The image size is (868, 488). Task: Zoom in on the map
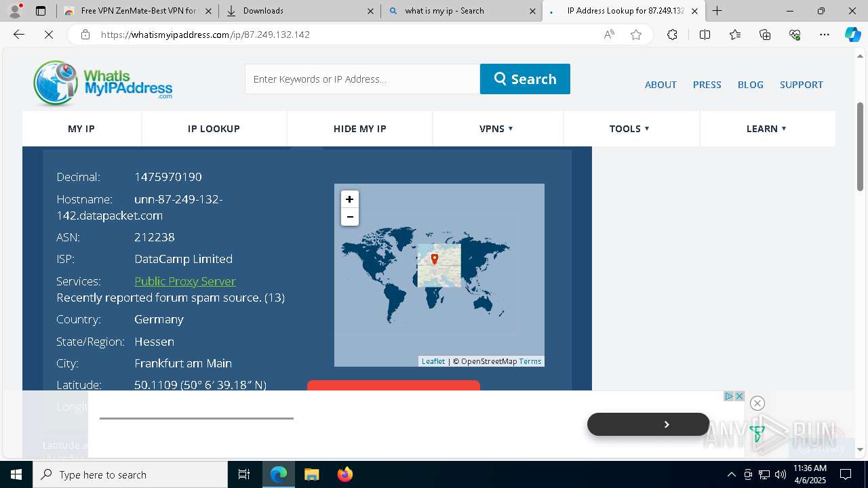(349, 199)
